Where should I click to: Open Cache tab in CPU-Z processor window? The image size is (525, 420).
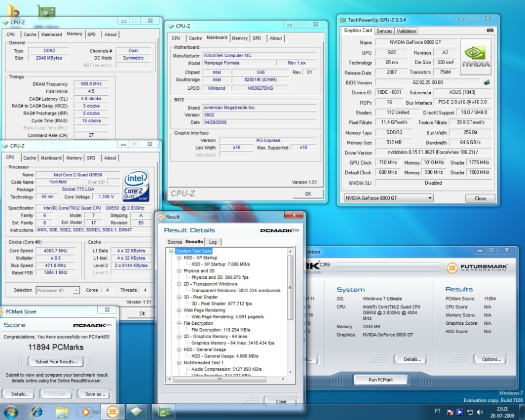[30, 158]
